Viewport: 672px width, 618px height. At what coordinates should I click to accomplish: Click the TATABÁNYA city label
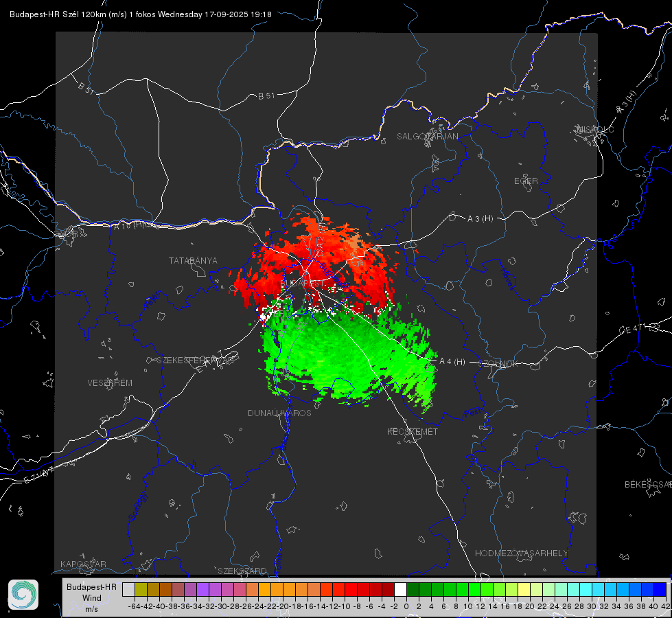point(193,261)
